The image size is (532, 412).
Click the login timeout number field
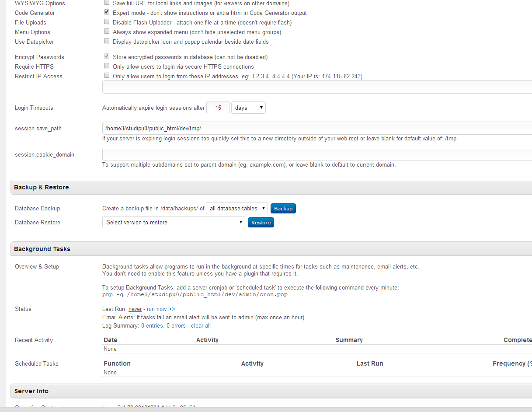point(218,108)
